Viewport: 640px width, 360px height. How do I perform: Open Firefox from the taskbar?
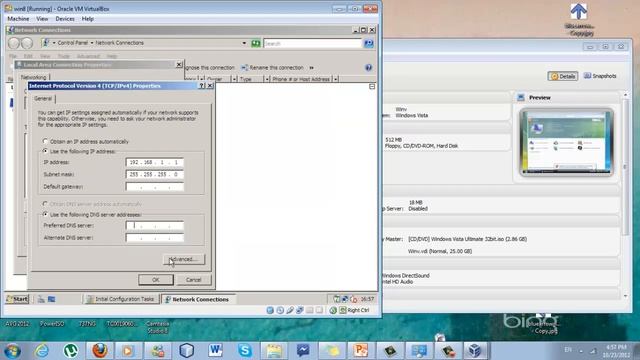click(100, 351)
